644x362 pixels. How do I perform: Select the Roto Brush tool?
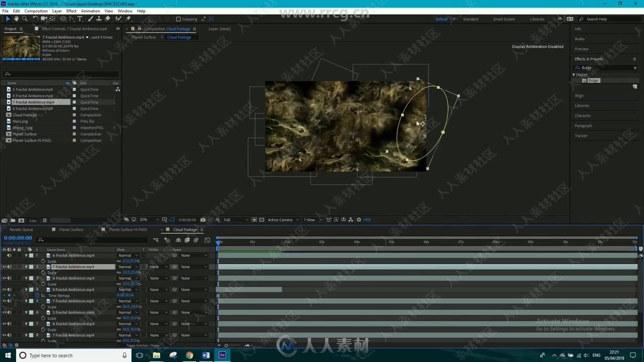tap(118, 19)
